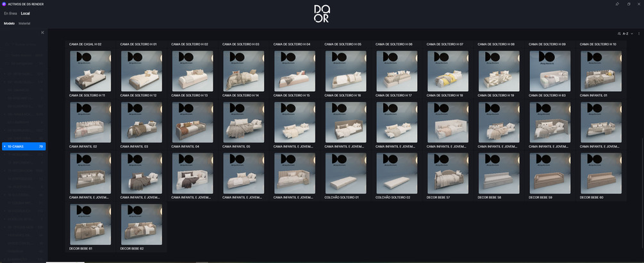Open the A-Z sorting dropdown
The image size is (644, 263).
coord(627,33)
